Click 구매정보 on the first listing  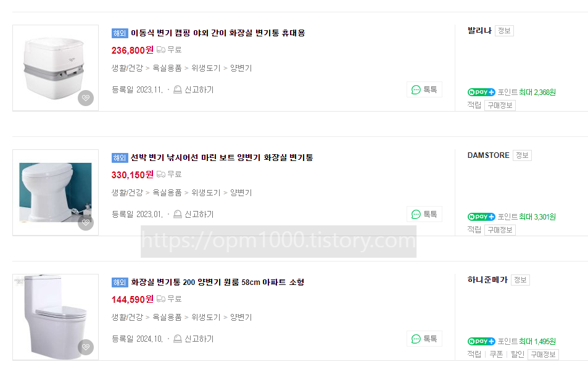(500, 104)
